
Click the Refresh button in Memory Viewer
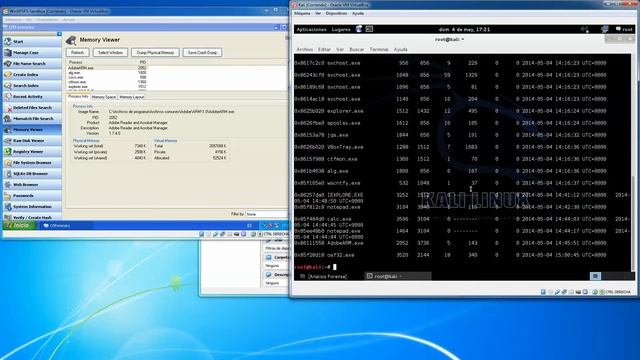pos(78,53)
